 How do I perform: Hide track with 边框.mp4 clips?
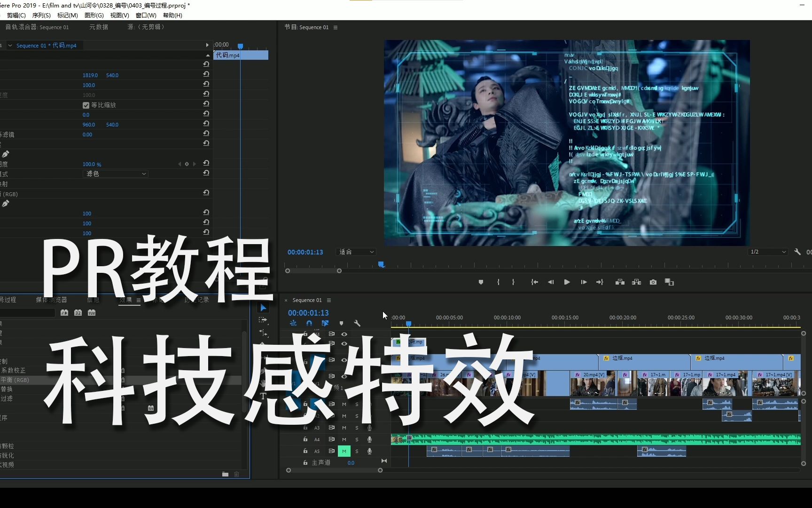pos(344,360)
